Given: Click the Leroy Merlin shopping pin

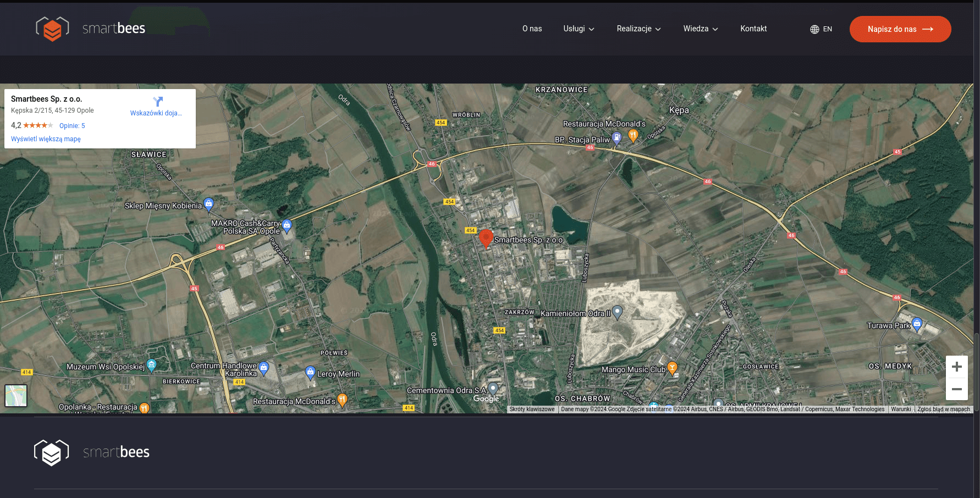Looking at the screenshot, I should 310,372.
